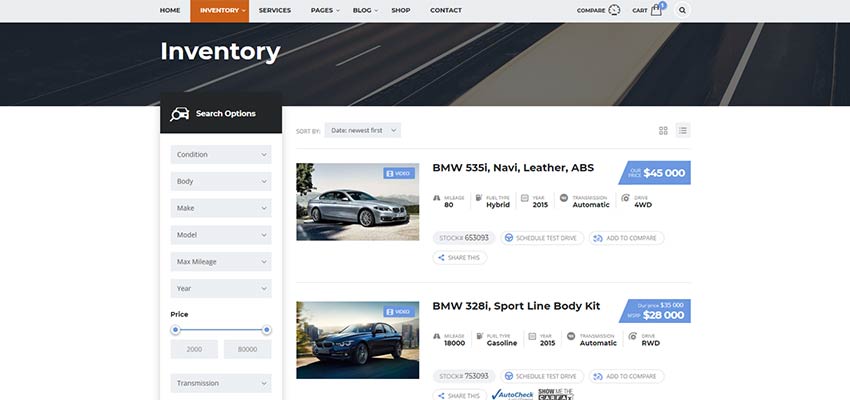Open the Blog menu
Image resolution: width=850 pixels, height=400 pixels.
coord(364,10)
